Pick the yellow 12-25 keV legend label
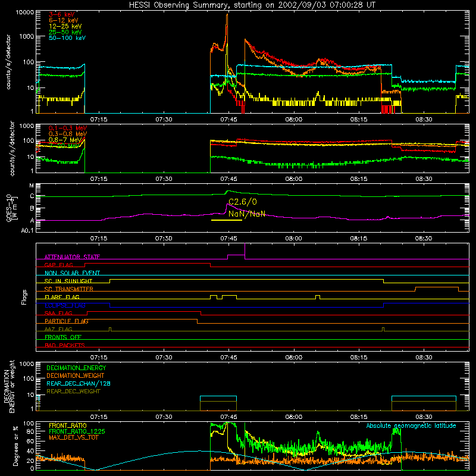 (x=65, y=26)
